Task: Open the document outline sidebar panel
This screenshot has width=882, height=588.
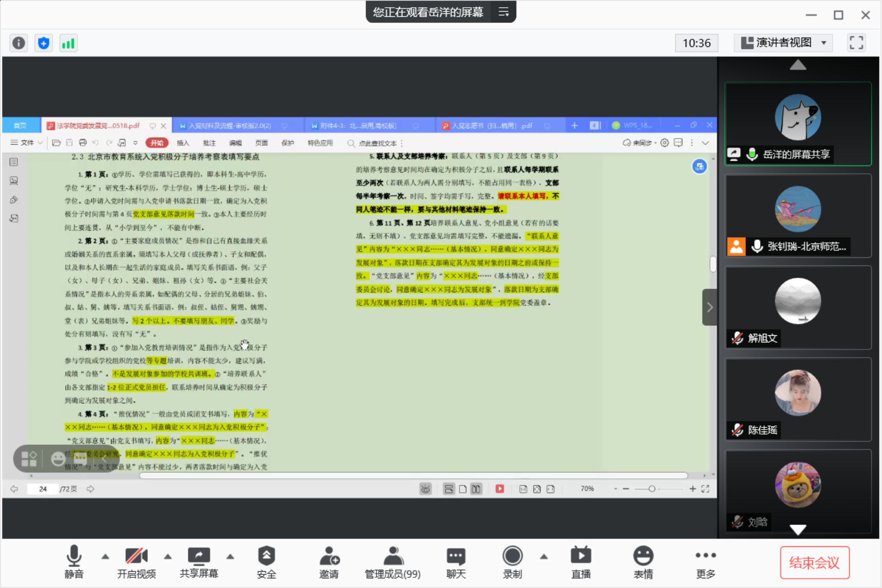Action: coord(13,162)
